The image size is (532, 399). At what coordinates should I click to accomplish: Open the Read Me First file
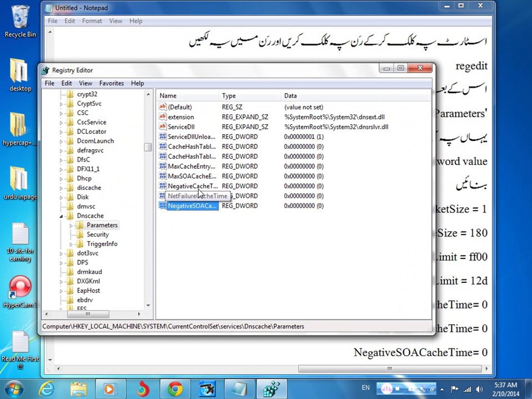pos(20,350)
